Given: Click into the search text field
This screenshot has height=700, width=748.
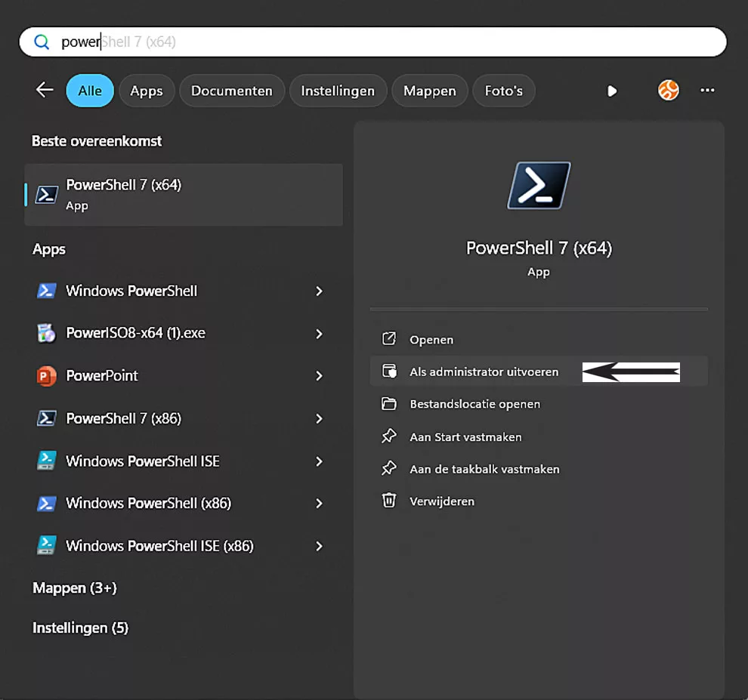Looking at the screenshot, I should (372, 42).
